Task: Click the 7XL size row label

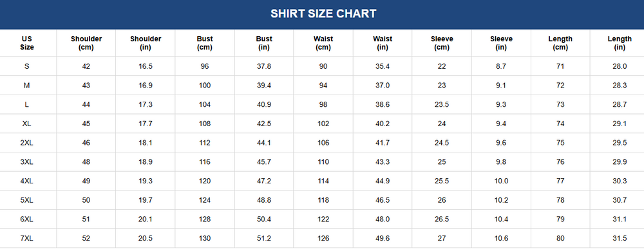Action: click(27, 239)
